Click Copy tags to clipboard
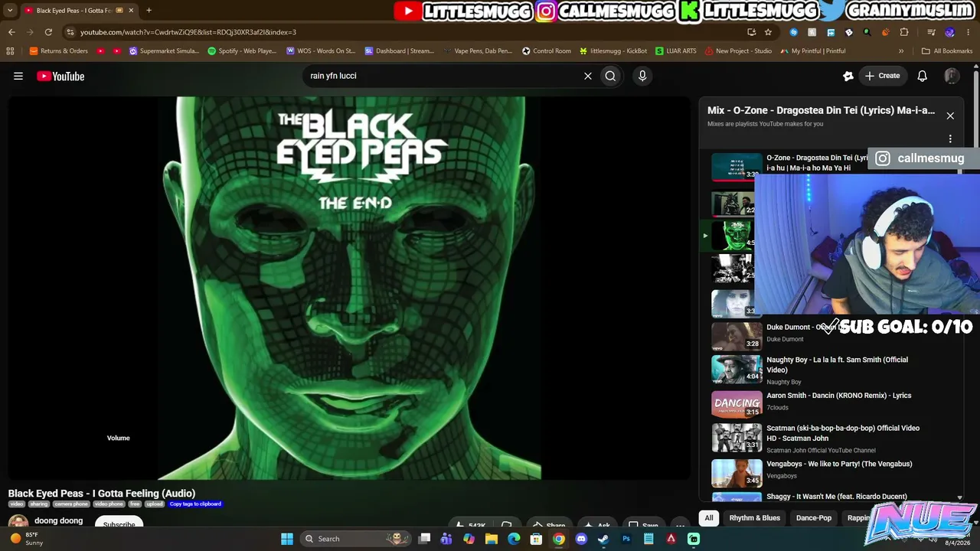 [195, 504]
